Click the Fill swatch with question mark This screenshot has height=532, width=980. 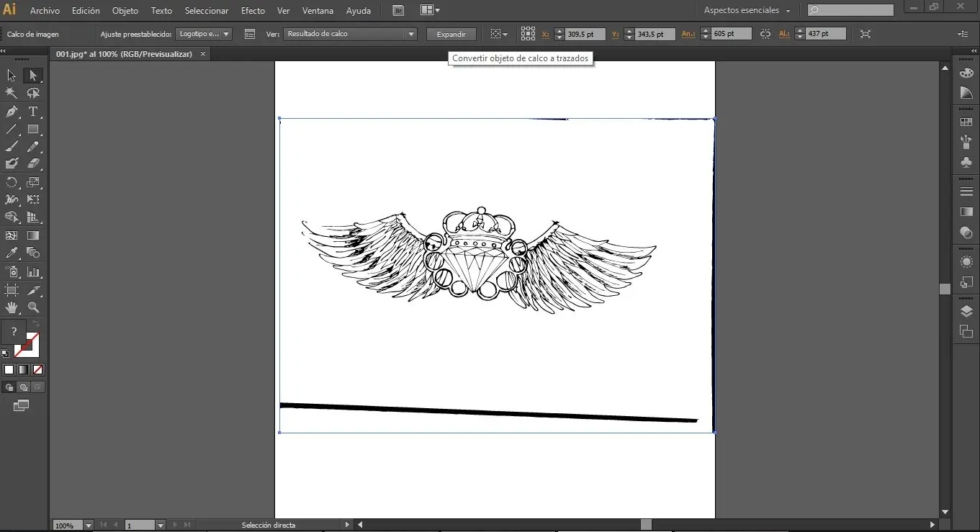coord(14,332)
